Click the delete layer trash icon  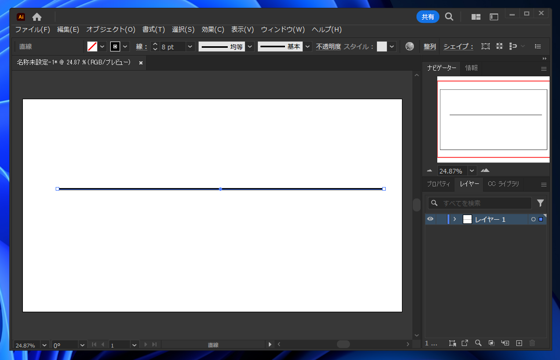tap(532, 343)
